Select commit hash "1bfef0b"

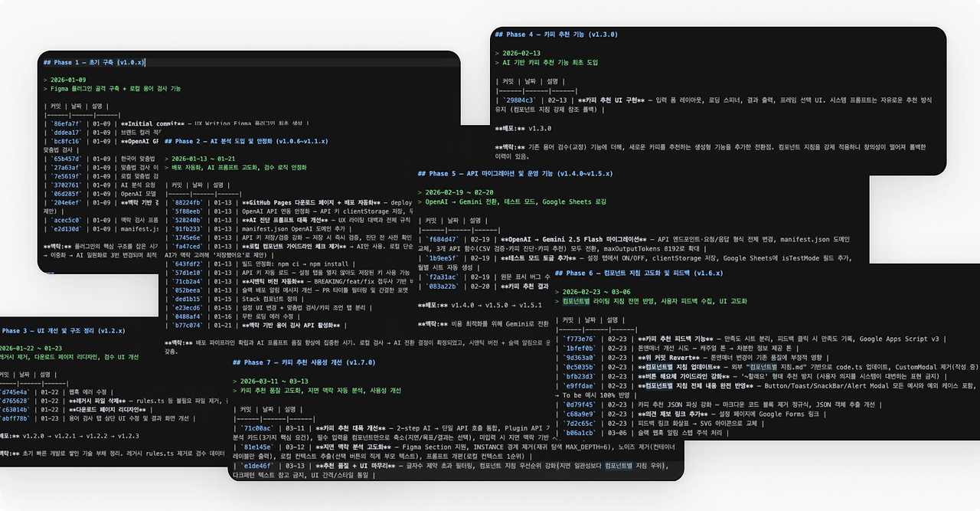pos(579,348)
